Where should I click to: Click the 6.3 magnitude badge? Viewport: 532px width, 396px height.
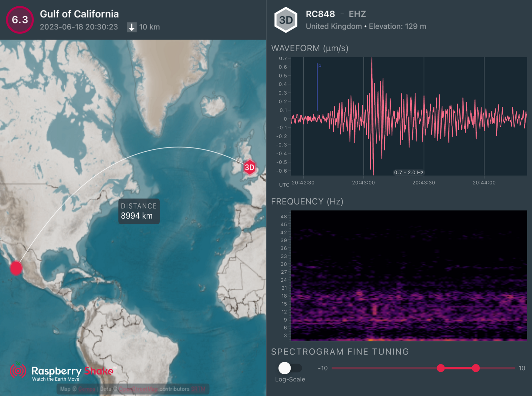click(x=20, y=20)
